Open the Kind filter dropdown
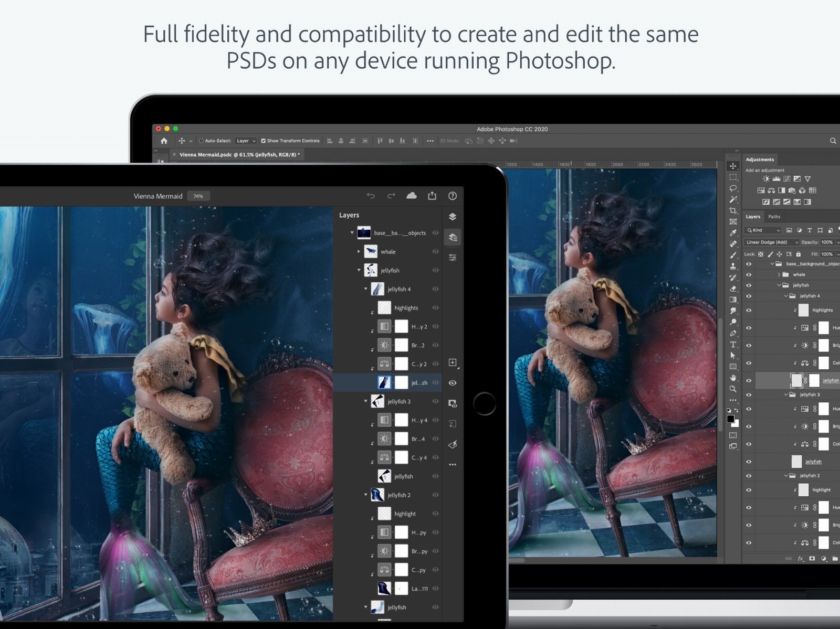Viewport: 840px width, 629px height. [x=763, y=230]
